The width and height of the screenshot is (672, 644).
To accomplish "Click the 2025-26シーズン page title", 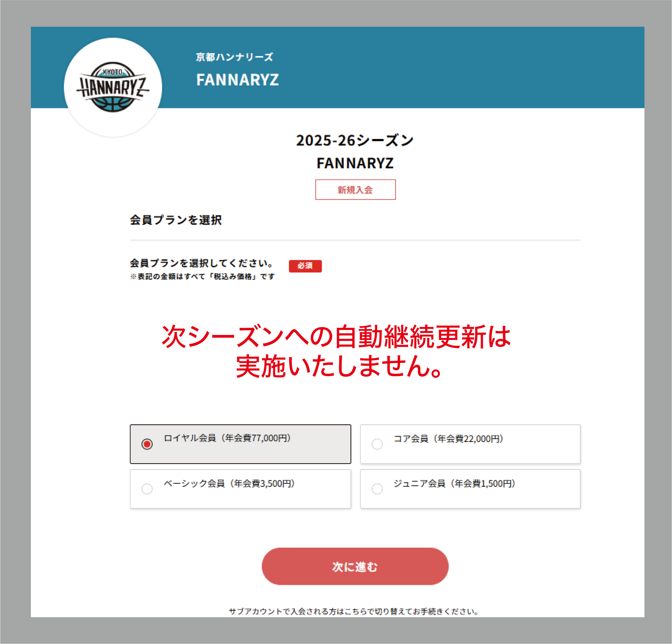I will 355,140.
